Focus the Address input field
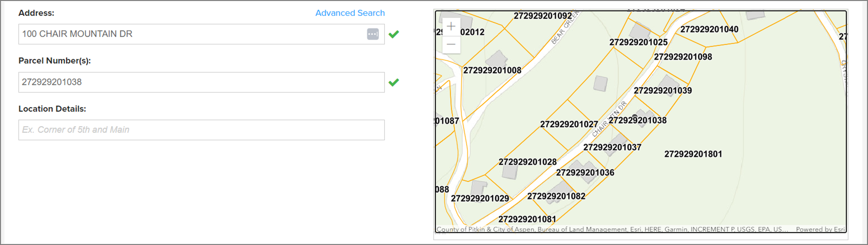Image resolution: width=868 pixels, height=245 pixels. coord(201,34)
